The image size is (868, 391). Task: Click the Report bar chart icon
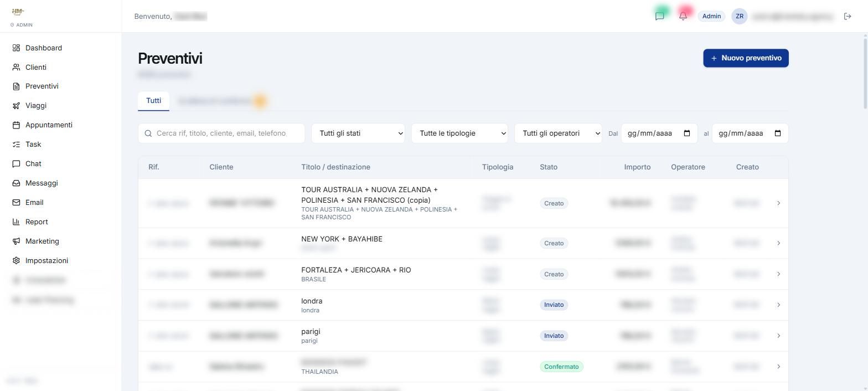[x=16, y=222]
